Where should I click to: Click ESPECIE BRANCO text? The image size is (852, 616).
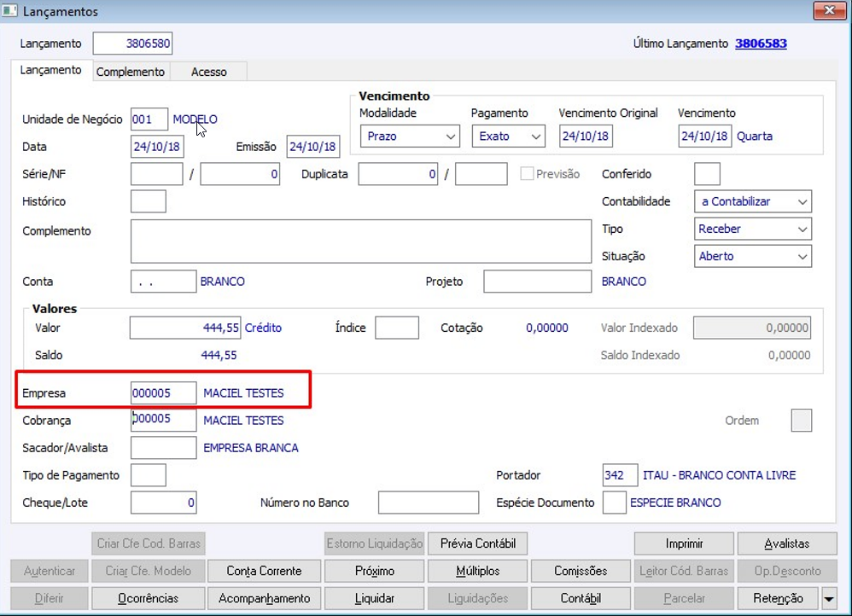pyautogui.click(x=675, y=503)
